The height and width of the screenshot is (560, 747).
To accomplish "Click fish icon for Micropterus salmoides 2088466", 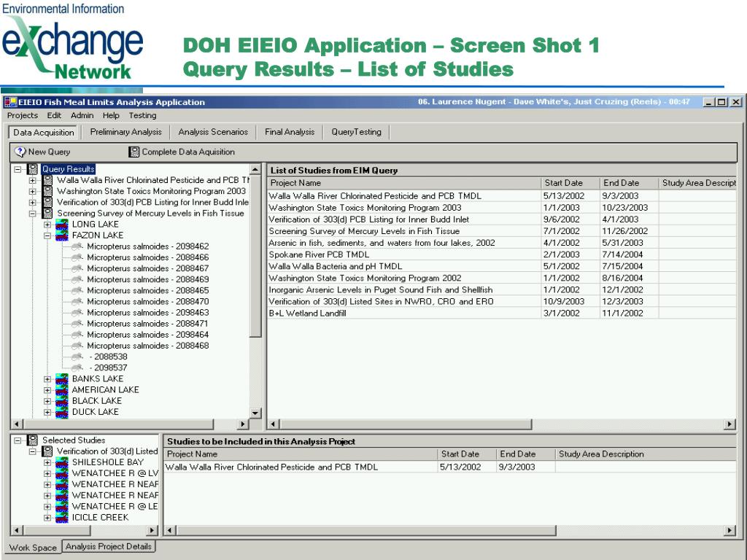I will [77, 257].
